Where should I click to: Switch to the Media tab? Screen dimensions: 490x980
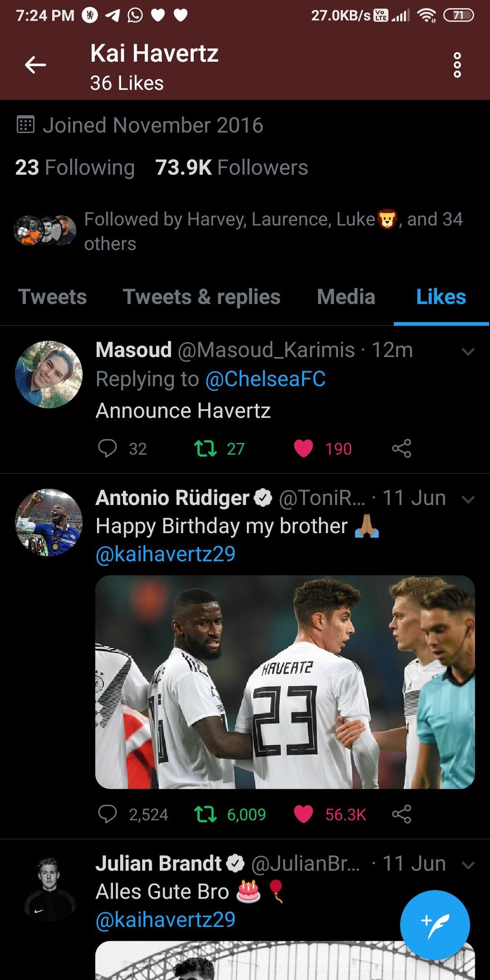(346, 297)
